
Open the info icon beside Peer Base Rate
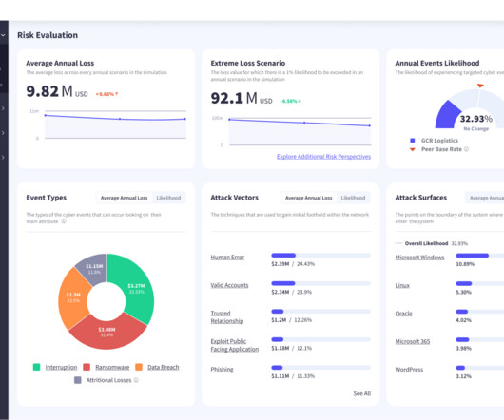[x=466, y=149]
